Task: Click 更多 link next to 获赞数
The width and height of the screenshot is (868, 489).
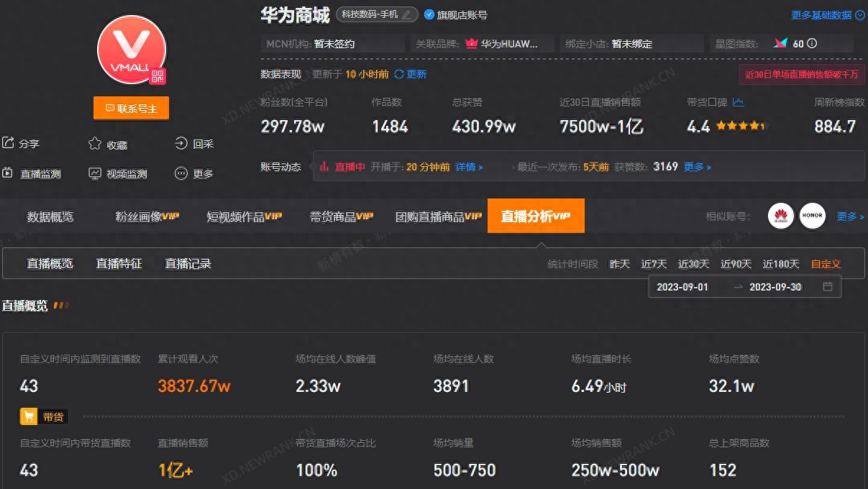Action: click(698, 167)
